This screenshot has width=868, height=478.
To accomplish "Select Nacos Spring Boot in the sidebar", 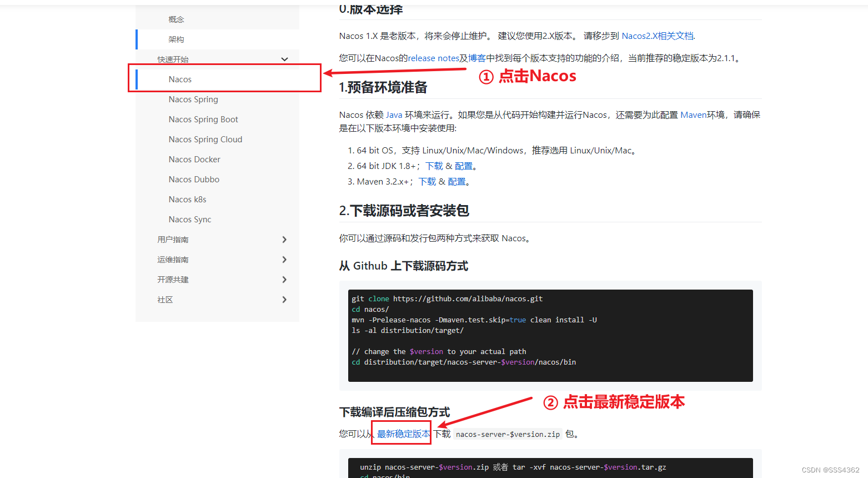I will click(x=203, y=120).
